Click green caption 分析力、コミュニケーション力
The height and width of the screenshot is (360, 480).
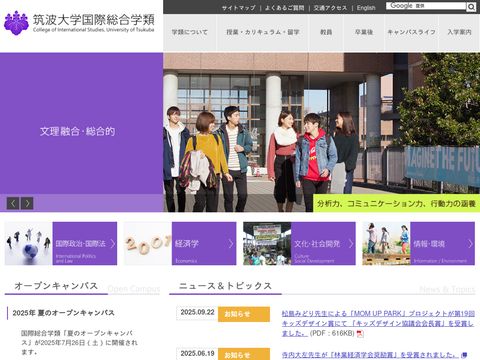[x=396, y=203]
